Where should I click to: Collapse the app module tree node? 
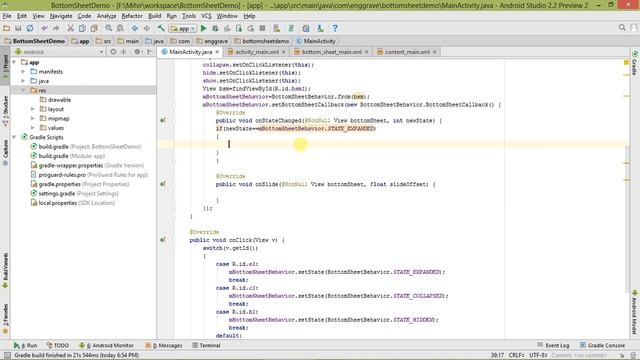click(x=15, y=62)
